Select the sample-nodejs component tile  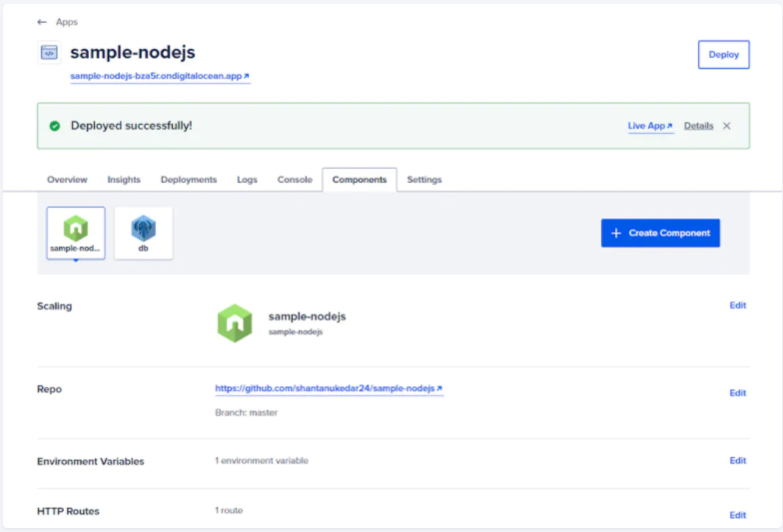point(76,233)
